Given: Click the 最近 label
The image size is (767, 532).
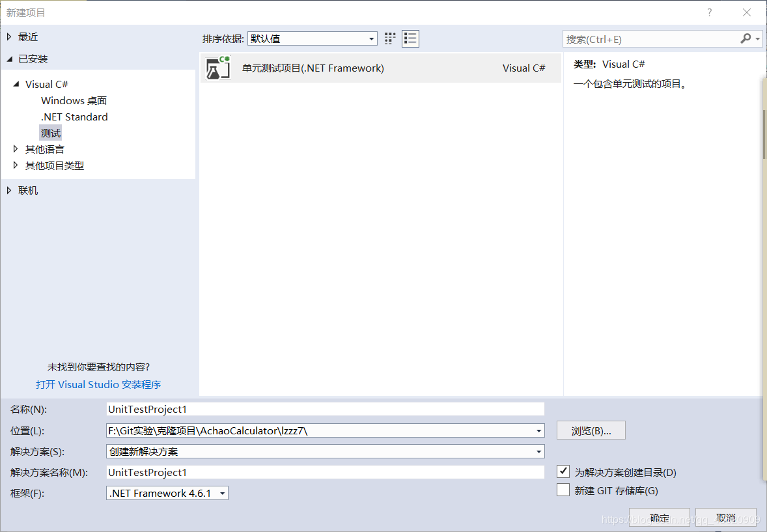Looking at the screenshot, I should tap(28, 36).
